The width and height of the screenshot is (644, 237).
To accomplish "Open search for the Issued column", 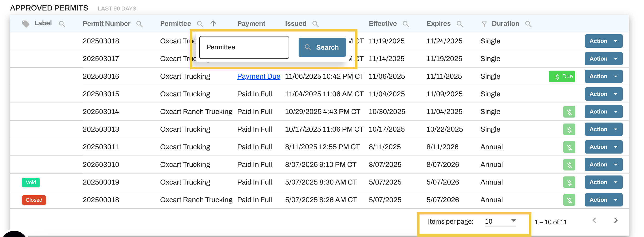I will [316, 24].
